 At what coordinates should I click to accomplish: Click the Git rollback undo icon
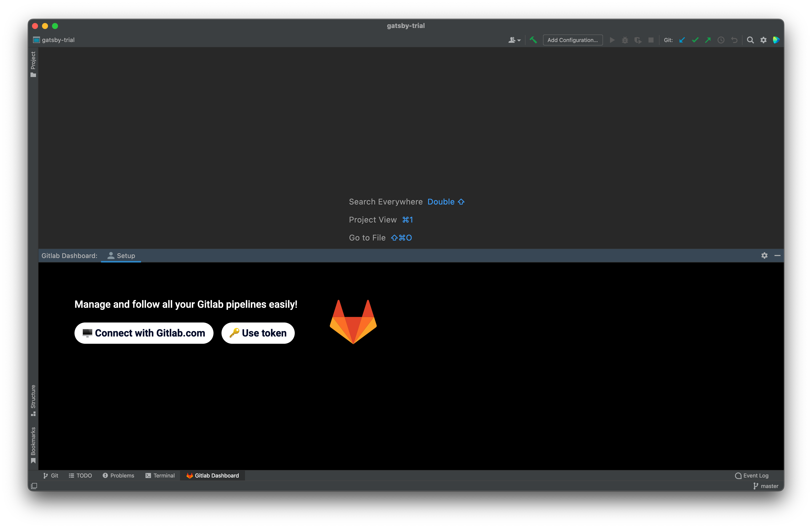click(734, 40)
